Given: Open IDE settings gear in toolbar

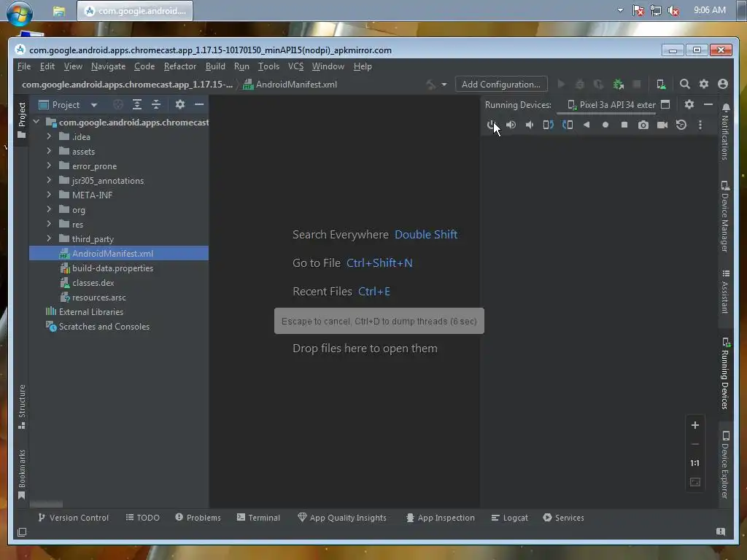Looking at the screenshot, I should (x=704, y=85).
